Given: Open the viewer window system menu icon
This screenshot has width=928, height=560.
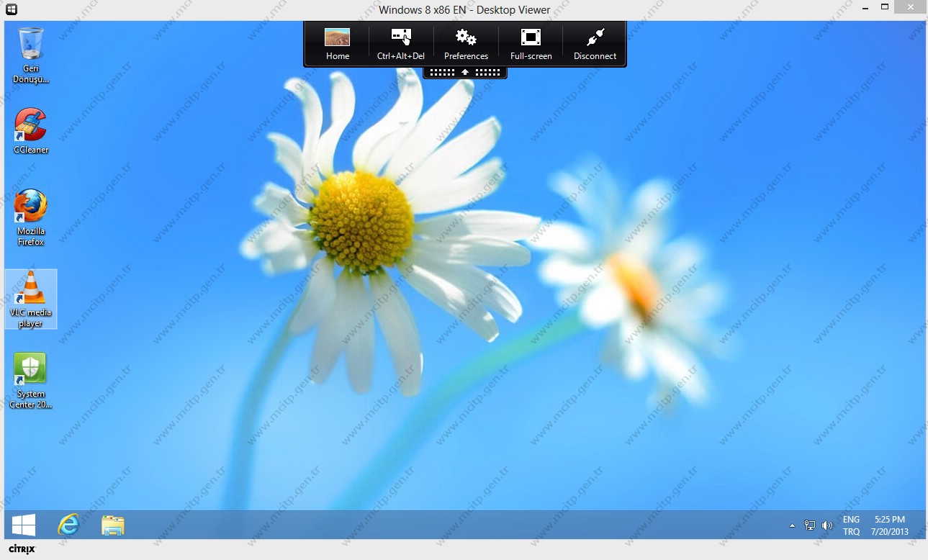Looking at the screenshot, I should coord(12,9).
